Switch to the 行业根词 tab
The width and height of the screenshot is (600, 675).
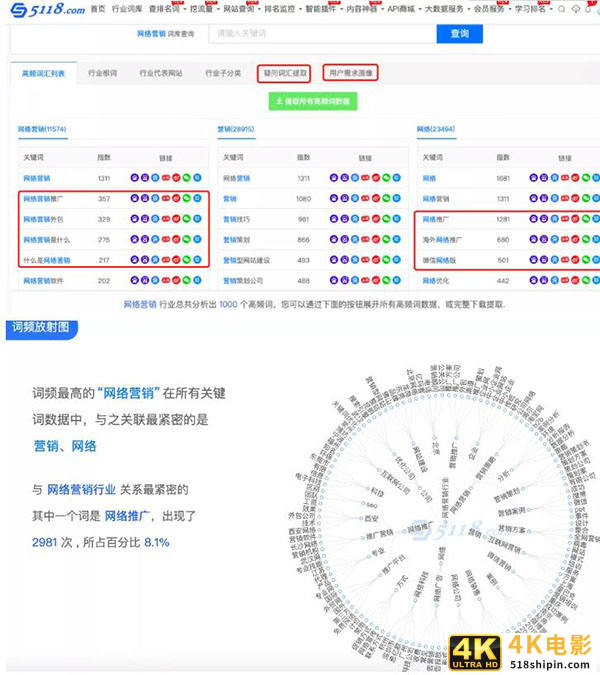[102, 73]
